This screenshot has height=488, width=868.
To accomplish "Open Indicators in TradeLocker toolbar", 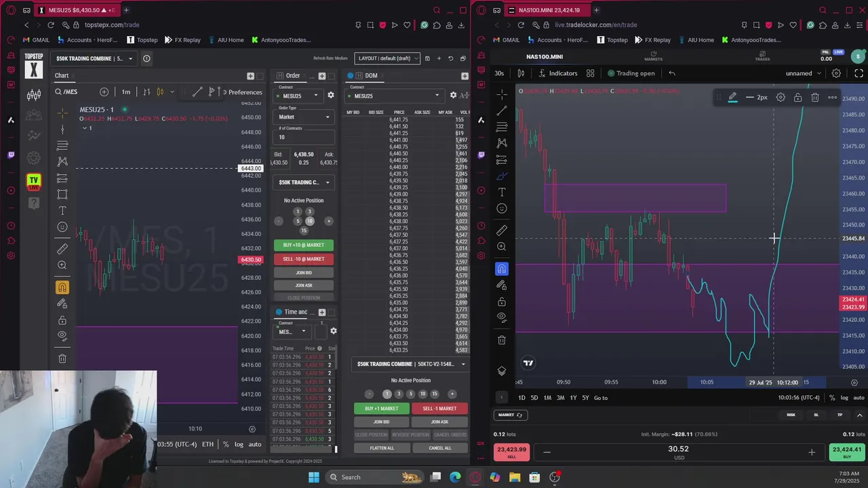I will [x=558, y=73].
